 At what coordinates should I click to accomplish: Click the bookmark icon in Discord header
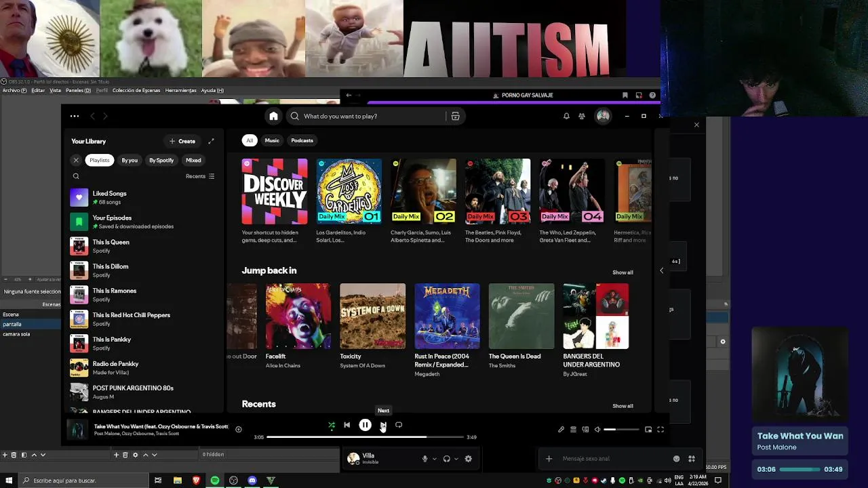[625, 96]
